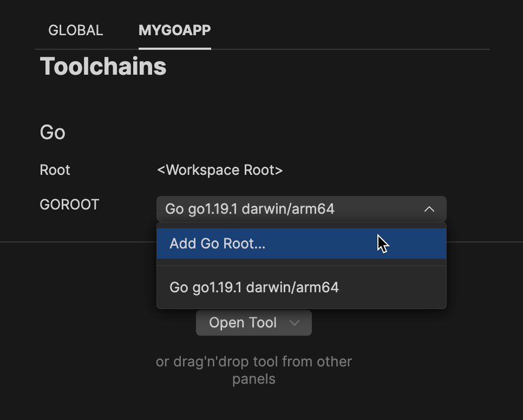Click the drag'n'drop tool hint text
The width and height of the screenshot is (523, 420).
[253, 370]
